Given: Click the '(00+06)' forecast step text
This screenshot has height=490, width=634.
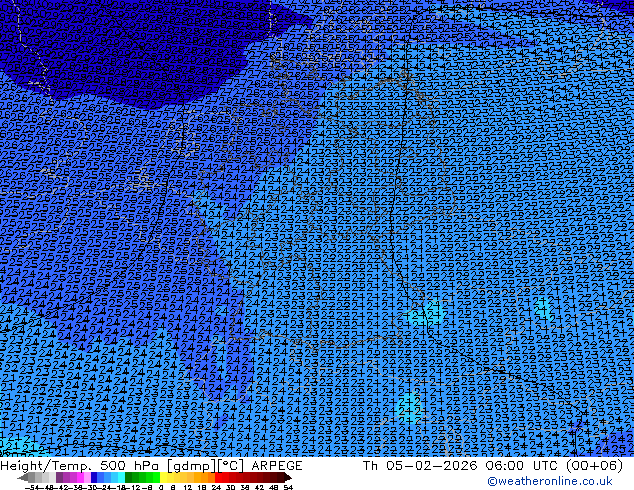Looking at the screenshot, I should [594, 466].
